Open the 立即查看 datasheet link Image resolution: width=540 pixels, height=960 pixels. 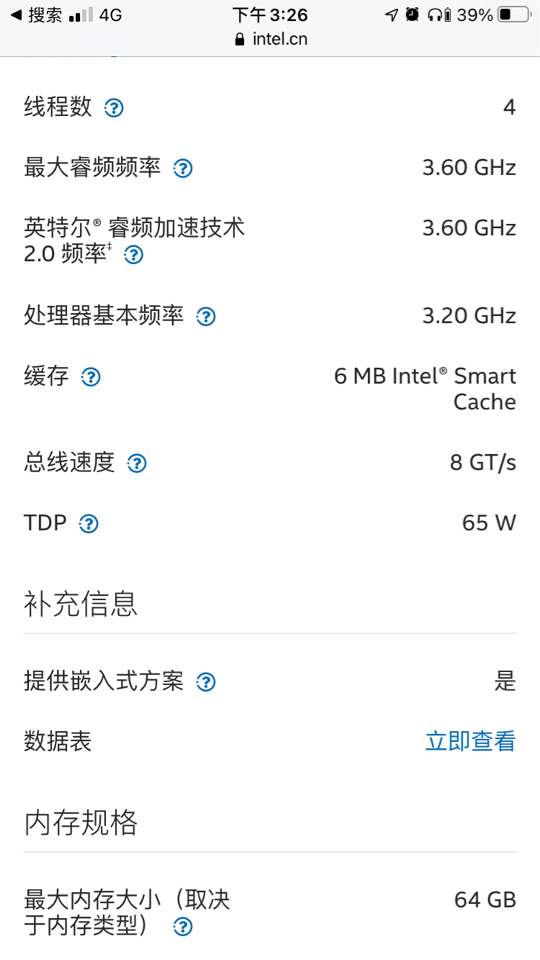coord(470,741)
